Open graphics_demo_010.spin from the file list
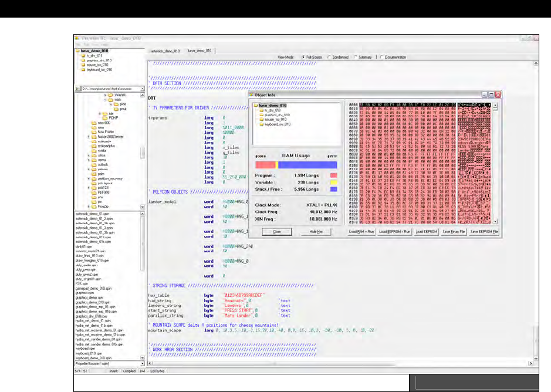Viewport: 551px width, 392px height. tap(93, 302)
